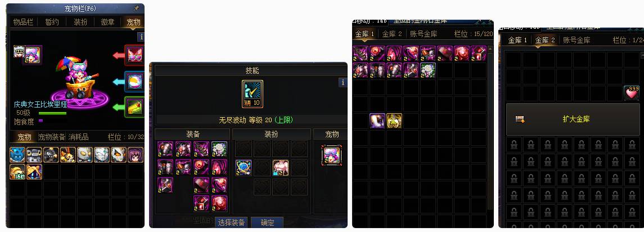This screenshot has width=644, height=232.
Task: Select the blue gem costume item
Action: [244, 168]
